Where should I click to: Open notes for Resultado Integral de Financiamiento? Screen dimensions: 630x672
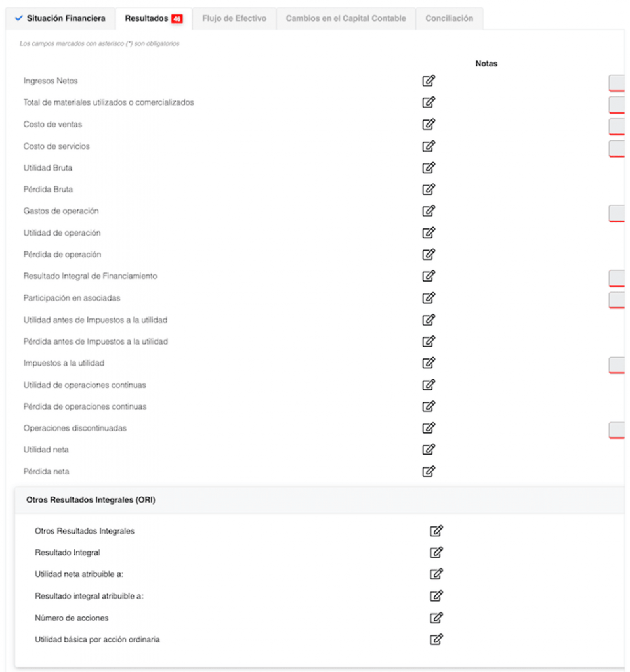coord(429,276)
